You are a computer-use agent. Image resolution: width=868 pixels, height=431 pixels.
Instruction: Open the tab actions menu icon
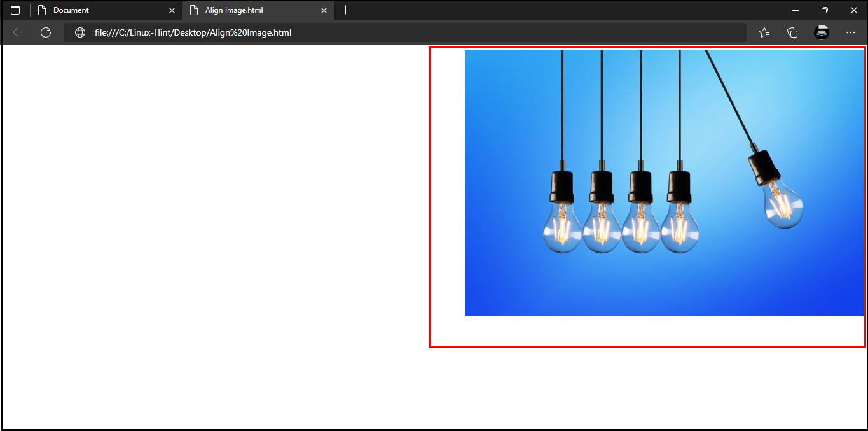pyautogui.click(x=15, y=10)
